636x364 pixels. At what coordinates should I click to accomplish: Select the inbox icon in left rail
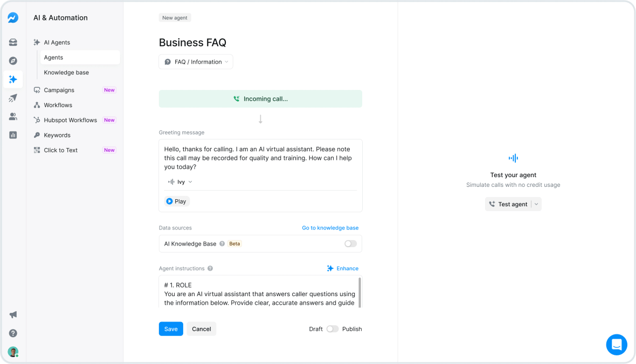(13, 42)
